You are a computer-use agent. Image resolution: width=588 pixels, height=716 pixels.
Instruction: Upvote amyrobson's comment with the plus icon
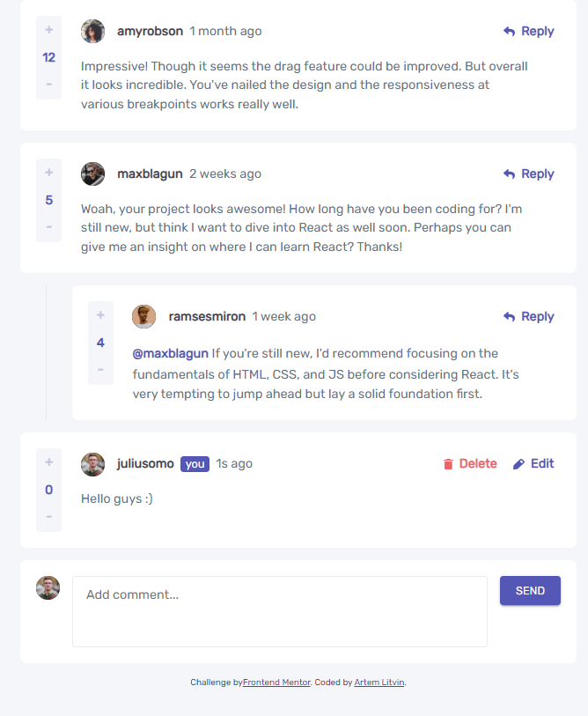point(48,30)
